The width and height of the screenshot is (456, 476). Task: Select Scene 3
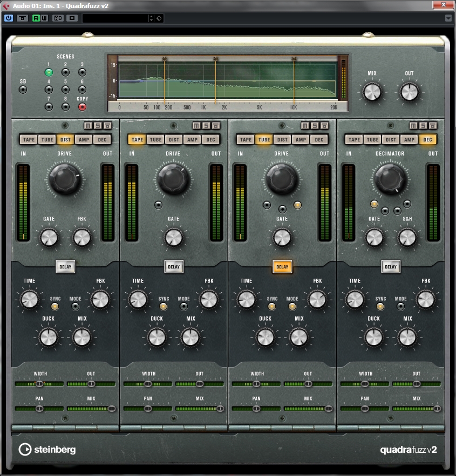(x=82, y=73)
